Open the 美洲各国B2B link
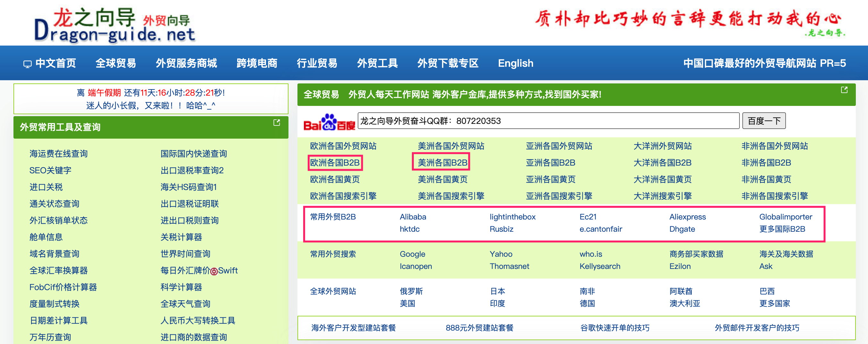868x344 pixels. pos(442,163)
